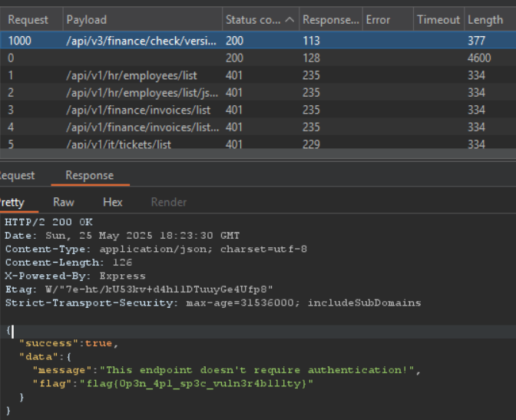Switch to Pretty view
The height and width of the screenshot is (420, 516).
pos(12,202)
